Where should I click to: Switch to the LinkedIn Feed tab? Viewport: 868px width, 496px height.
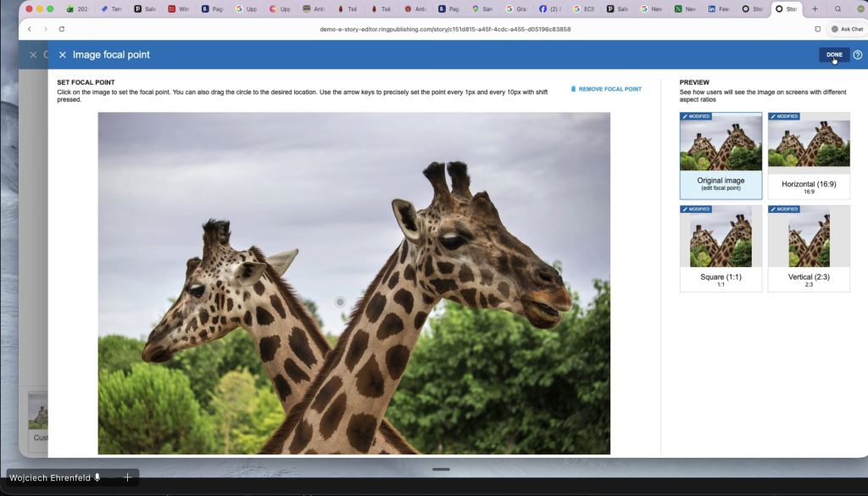(719, 8)
